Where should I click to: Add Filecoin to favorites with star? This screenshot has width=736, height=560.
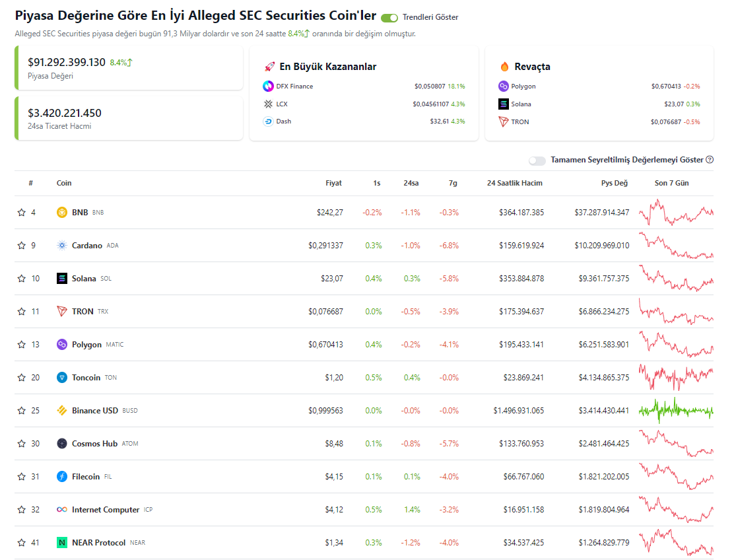click(22, 477)
